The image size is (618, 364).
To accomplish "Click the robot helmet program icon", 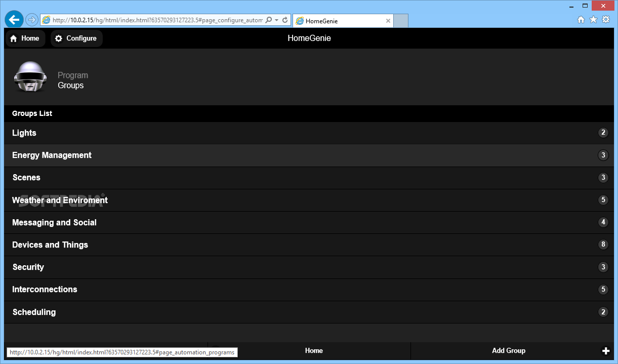I will pyautogui.click(x=30, y=77).
